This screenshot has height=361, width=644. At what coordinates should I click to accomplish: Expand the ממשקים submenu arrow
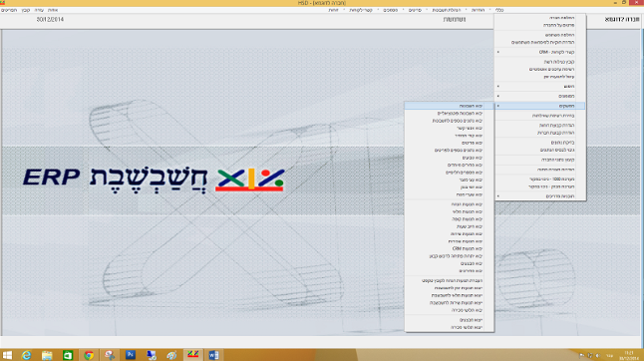(498, 106)
